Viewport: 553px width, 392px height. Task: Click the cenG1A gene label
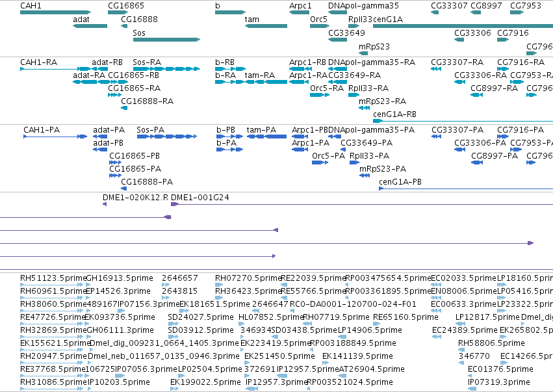(387, 19)
